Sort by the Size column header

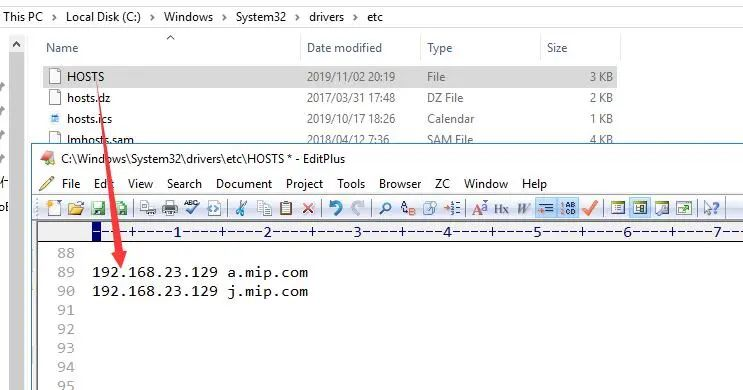pos(557,48)
